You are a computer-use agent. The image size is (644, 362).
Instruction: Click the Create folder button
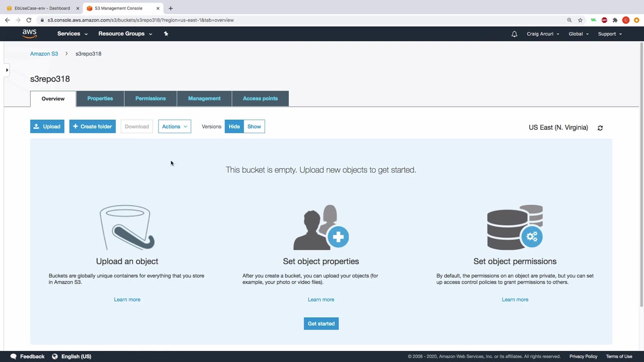click(x=93, y=127)
